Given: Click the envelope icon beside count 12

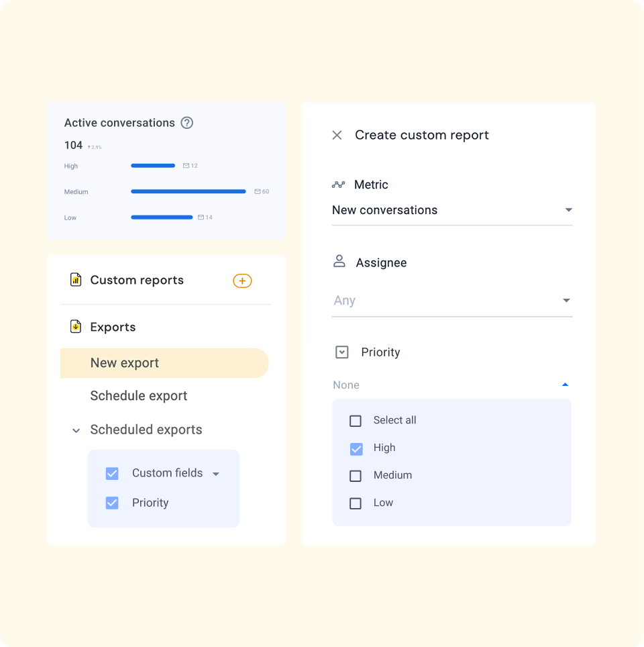Looking at the screenshot, I should click(x=186, y=165).
